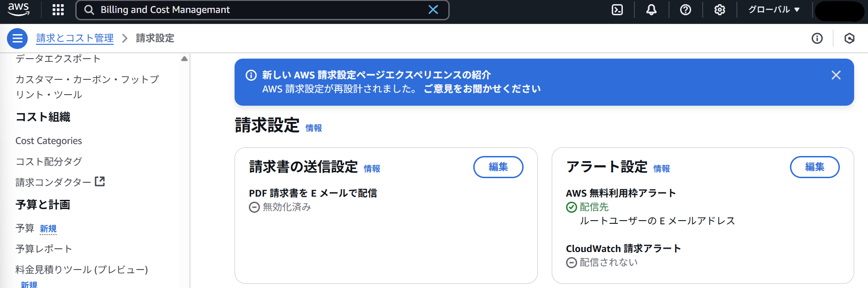Click the 新規 badge next to 予算
Viewport: 868px width, 288px height.
(x=48, y=228)
